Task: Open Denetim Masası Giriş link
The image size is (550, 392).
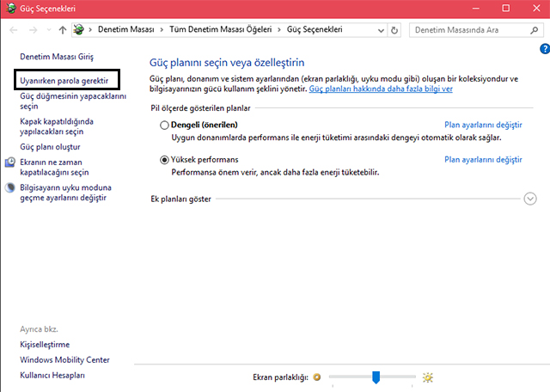Action: (57, 57)
